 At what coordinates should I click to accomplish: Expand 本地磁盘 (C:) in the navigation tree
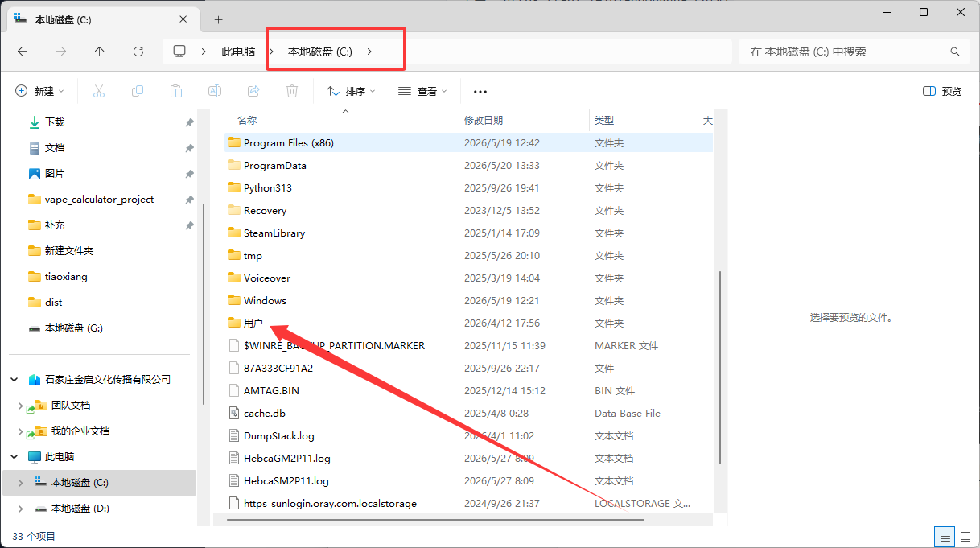(20, 483)
